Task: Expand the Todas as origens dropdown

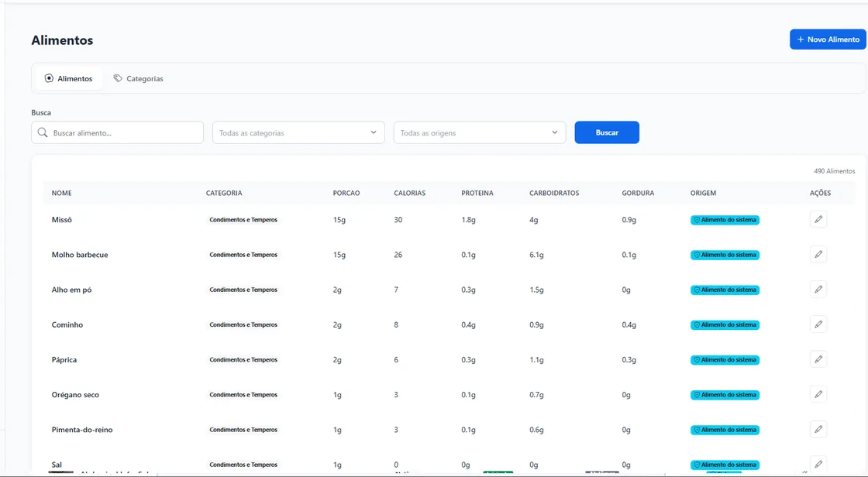Action: [480, 133]
